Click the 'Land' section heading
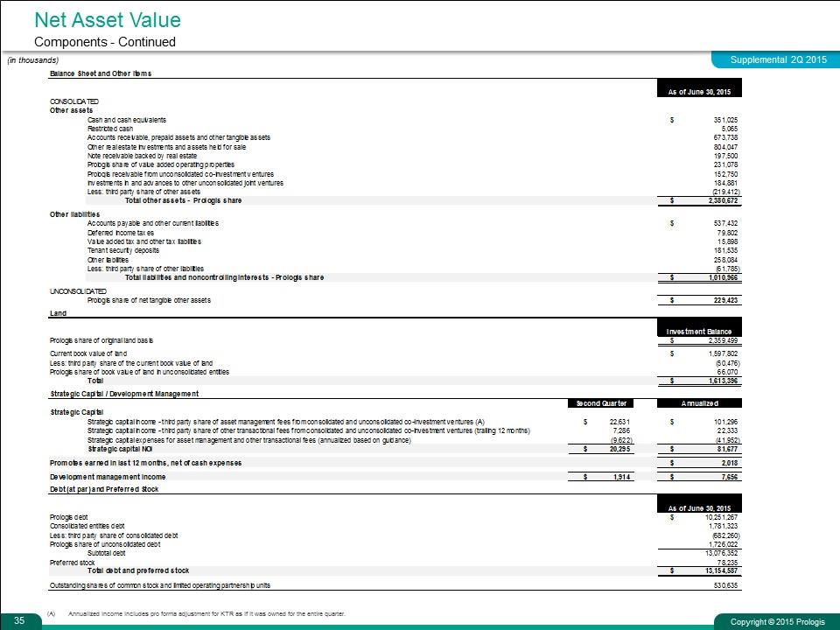The width and height of the screenshot is (840, 630). pyautogui.click(x=59, y=313)
